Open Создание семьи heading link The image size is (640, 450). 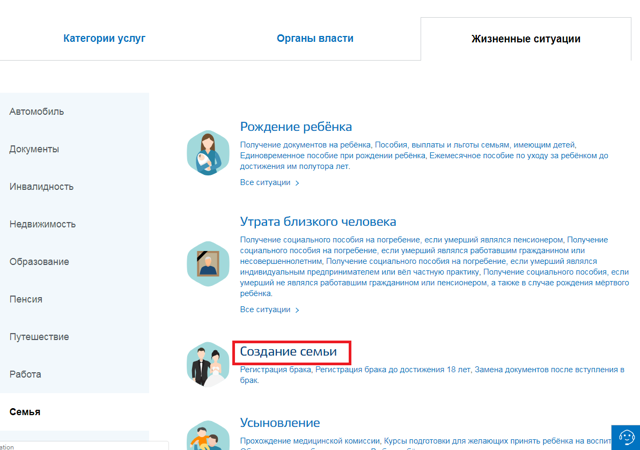click(288, 352)
